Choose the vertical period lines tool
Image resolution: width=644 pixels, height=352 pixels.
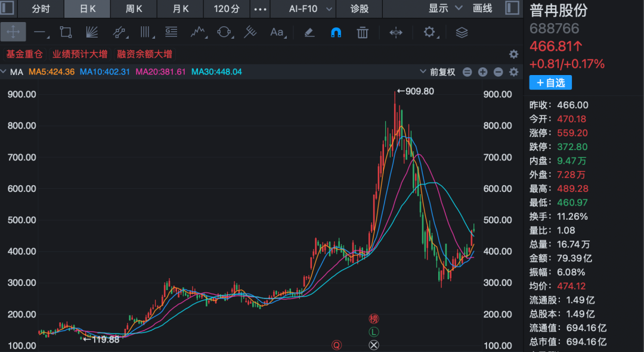(x=145, y=32)
